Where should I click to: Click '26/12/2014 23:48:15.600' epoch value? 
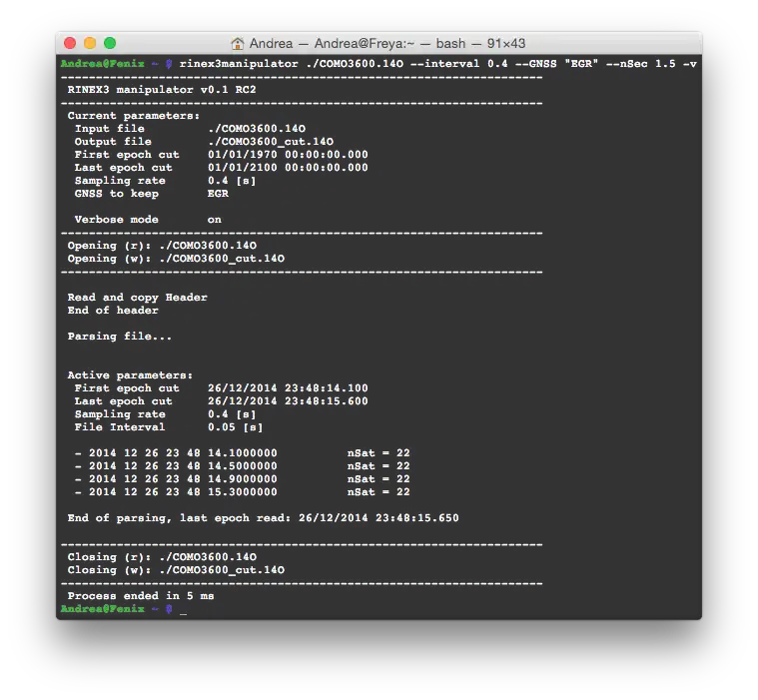[288, 401]
